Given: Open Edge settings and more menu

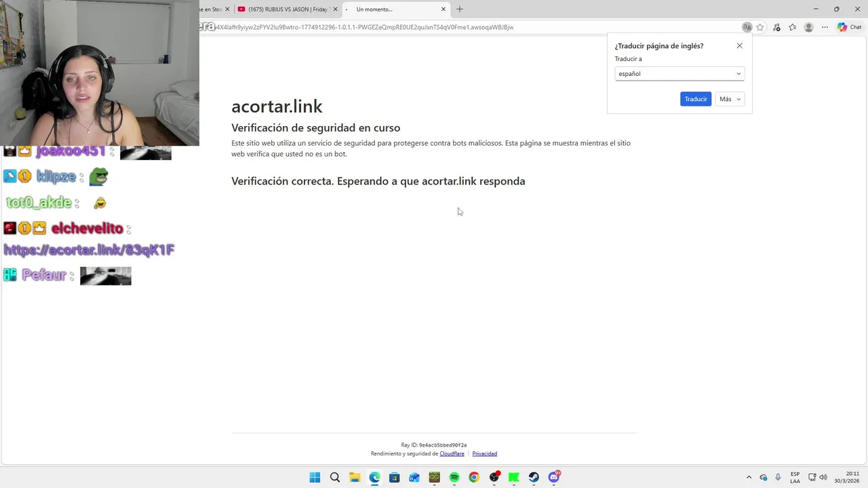Looking at the screenshot, I should point(825,27).
